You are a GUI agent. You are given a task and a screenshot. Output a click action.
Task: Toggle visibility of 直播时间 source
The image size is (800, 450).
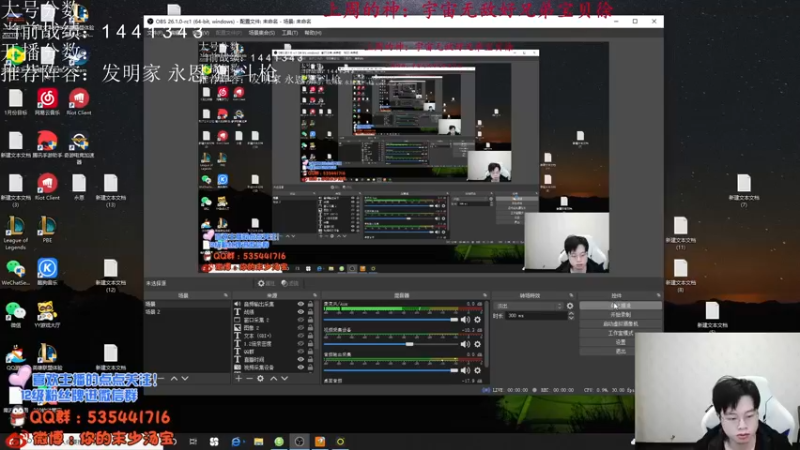301,359
